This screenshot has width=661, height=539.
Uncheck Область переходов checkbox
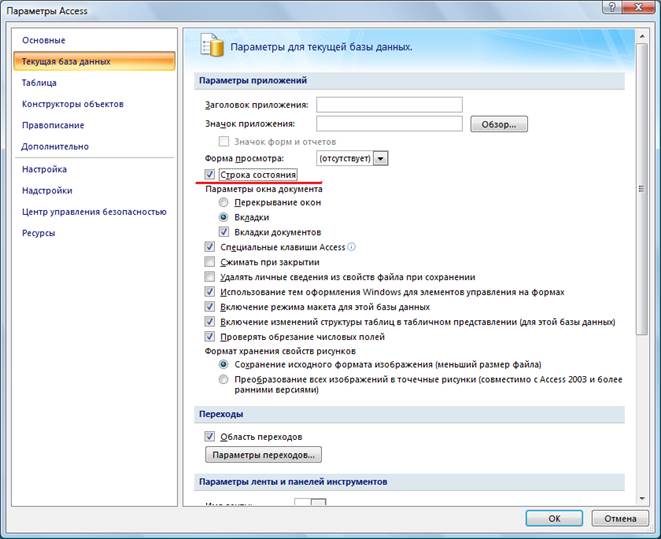[210, 437]
